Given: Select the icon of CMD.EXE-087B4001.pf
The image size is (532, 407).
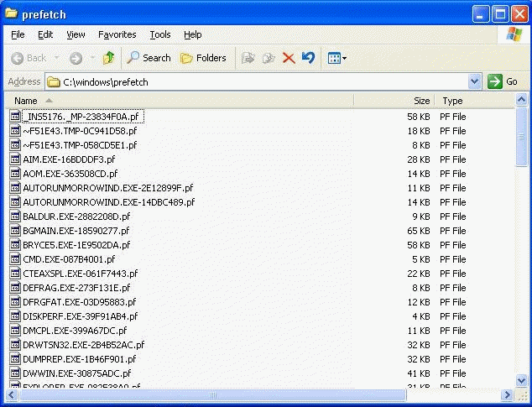Looking at the screenshot, I should coord(15,259).
